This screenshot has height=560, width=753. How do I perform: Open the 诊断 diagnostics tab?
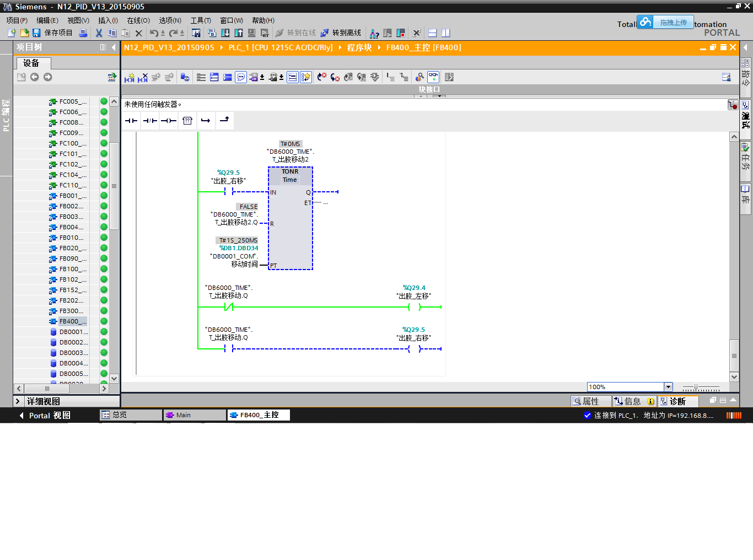[x=677, y=401]
